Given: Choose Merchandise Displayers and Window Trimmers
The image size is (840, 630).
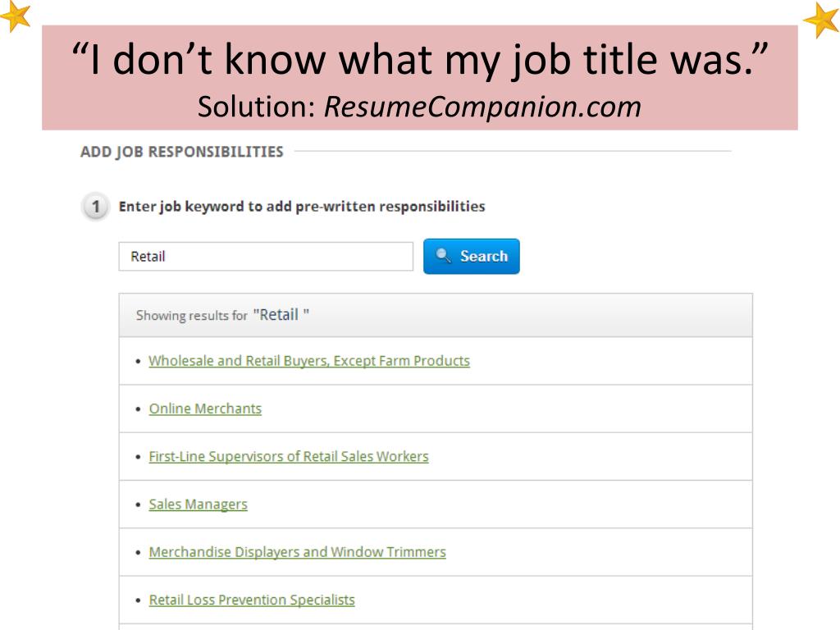Looking at the screenshot, I should pos(297,552).
